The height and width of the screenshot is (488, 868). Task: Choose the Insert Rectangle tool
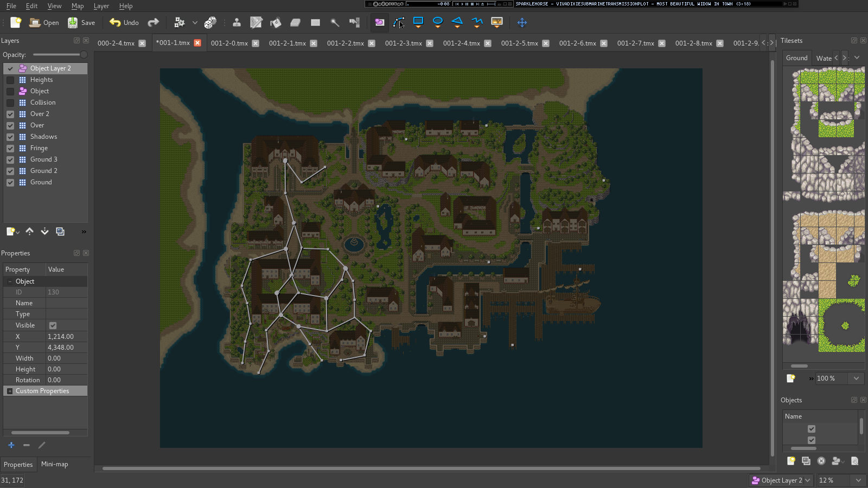[418, 22]
